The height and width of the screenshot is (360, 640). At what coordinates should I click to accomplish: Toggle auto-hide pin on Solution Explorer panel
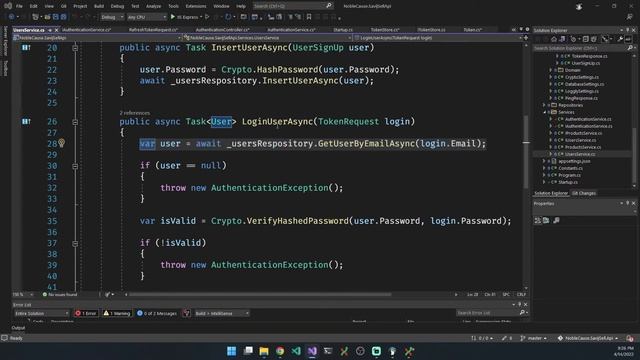(627, 30)
